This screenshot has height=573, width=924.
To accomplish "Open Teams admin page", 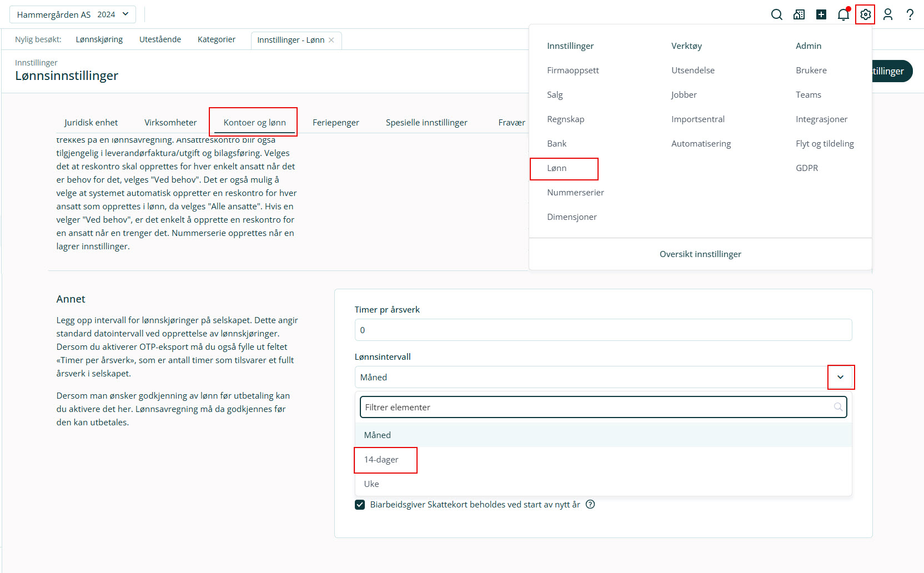I will [808, 95].
